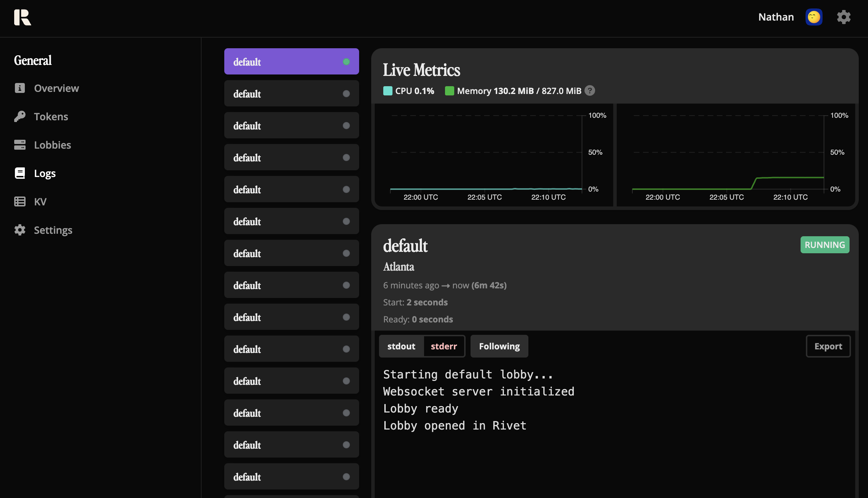Click the Nathan account name
This screenshot has height=498, width=868.
776,17
